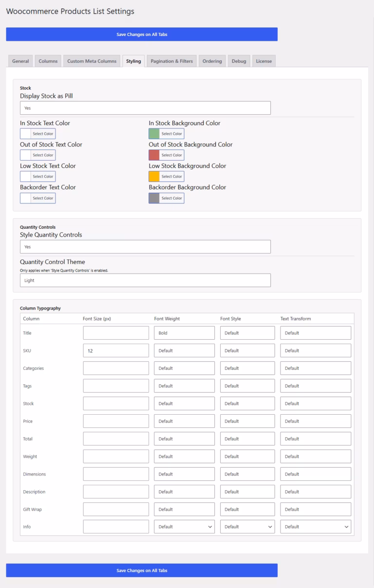Viewport: 374px width, 588px height.
Task: Go to Pagination & Filters tab
Action: pyautogui.click(x=172, y=61)
